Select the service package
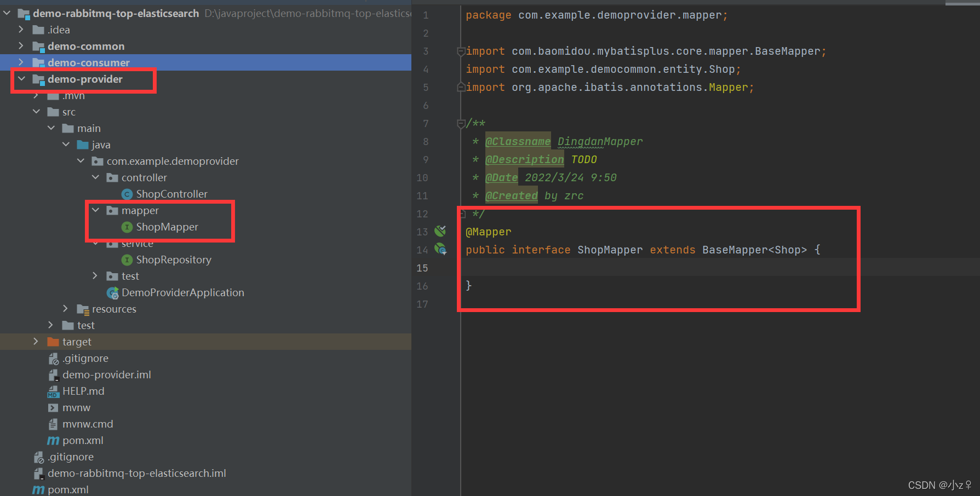Screen dimensions: 980x496 (137, 243)
